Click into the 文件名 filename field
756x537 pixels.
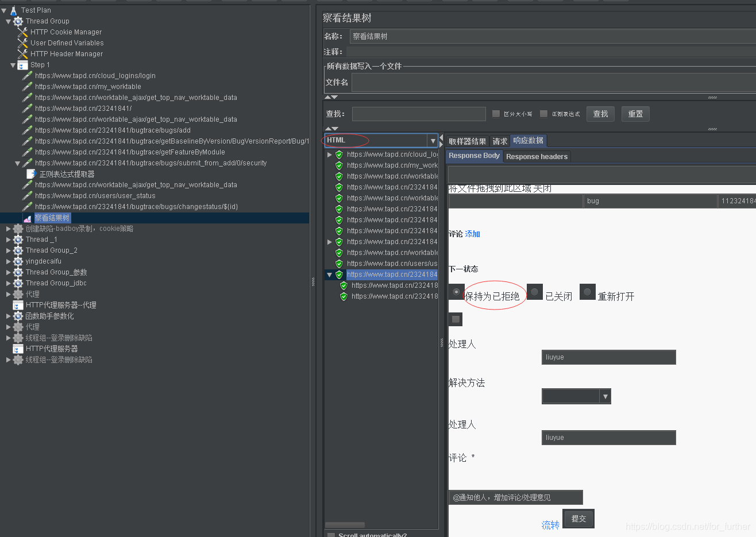point(554,82)
